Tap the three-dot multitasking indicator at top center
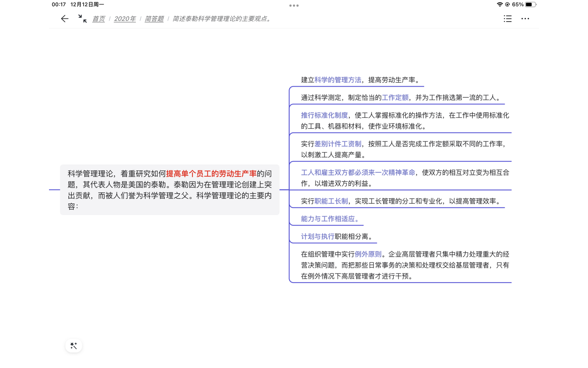Screen dimensions: 588x368 (x=294, y=5)
